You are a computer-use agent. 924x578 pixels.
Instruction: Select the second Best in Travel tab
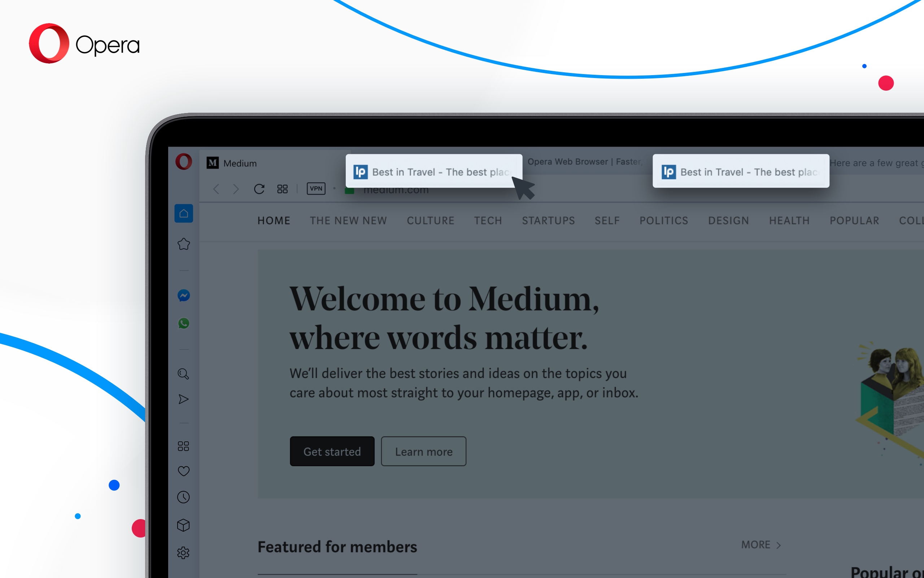click(x=741, y=171)
